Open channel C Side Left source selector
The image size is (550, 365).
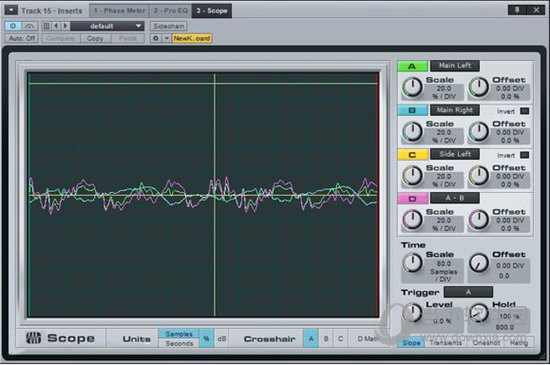(x=455, y=154)
